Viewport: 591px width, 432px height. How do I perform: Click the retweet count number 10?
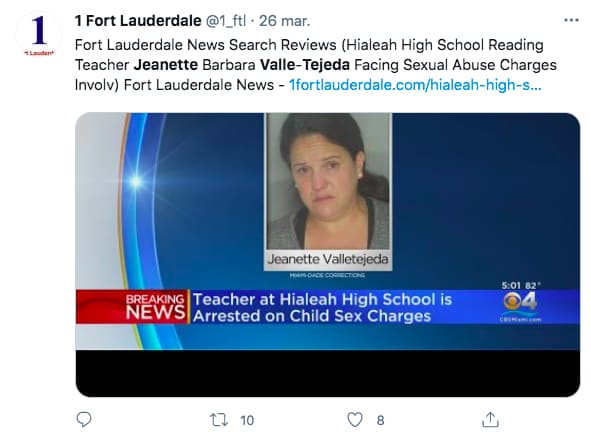pyautogui.click(x=247, y=420)
